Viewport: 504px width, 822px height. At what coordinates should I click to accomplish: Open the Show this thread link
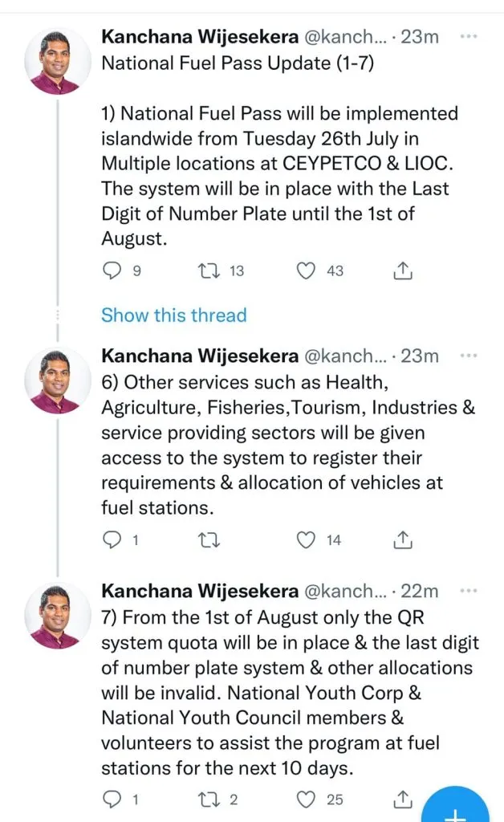point(174,315)
